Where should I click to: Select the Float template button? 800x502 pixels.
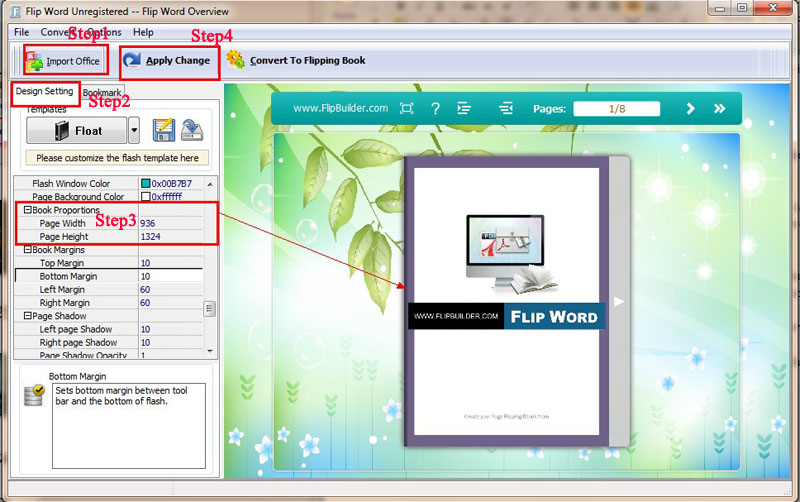(x=77, y=131)
